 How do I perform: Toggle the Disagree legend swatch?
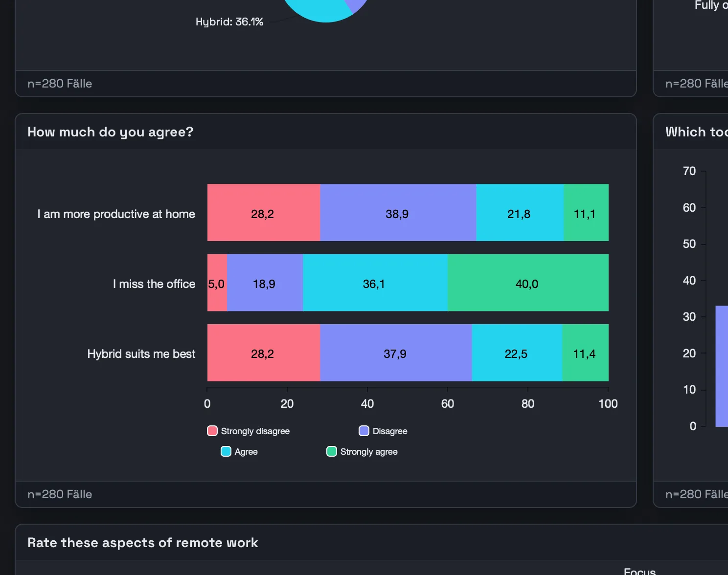pyautogui.click(x=364, y=431)
